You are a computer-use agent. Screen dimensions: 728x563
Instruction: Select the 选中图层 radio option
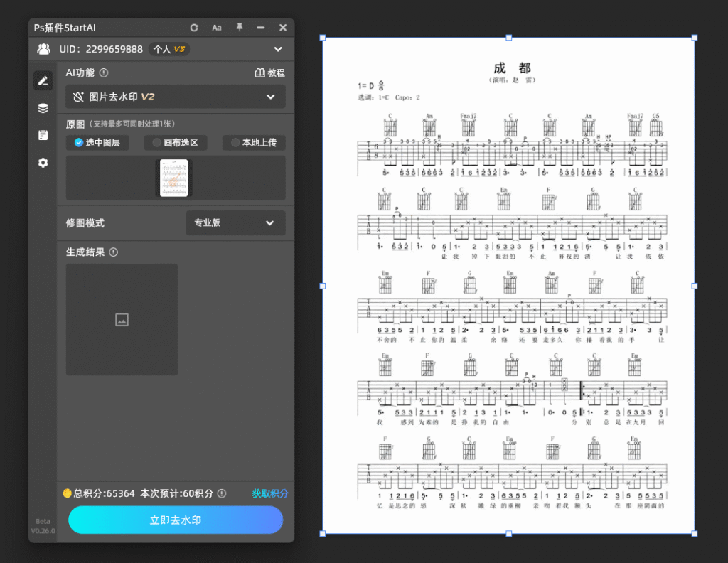(97, 142)
